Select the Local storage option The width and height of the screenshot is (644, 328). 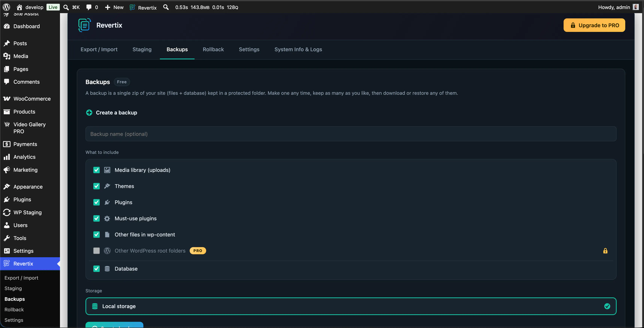(x=351, y=306)
